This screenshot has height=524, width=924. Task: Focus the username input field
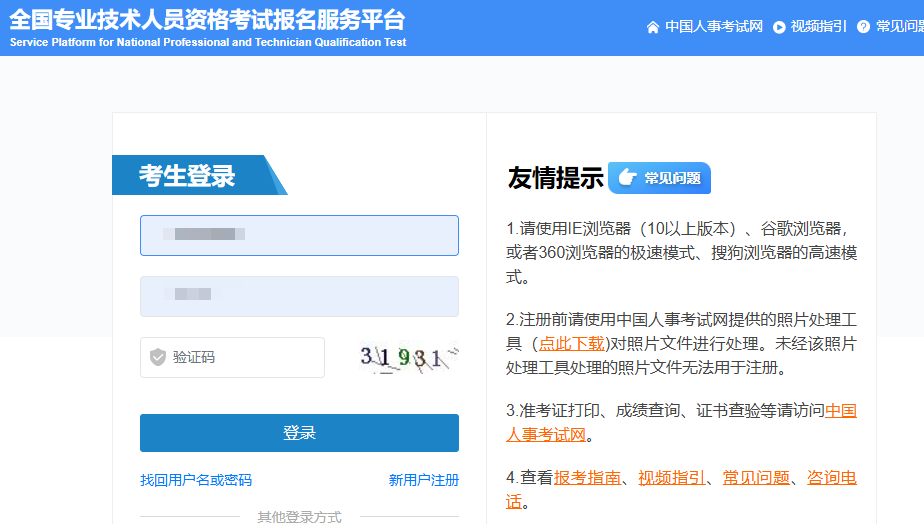(299, 235)
